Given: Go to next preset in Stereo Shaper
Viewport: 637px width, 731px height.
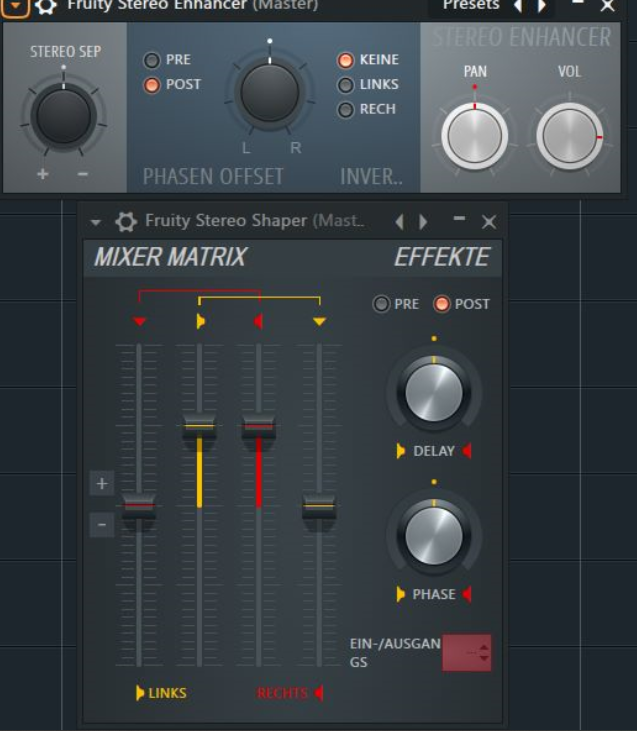Looking at the screenshot, I should [423, 222].
